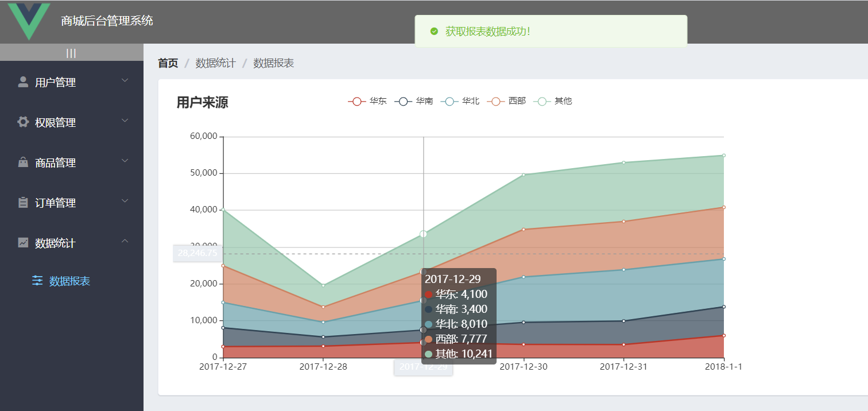This screenshot has width=868, height=411.
Task: Click the 2017-12-30 x-axis label
Action: (524, 366)
